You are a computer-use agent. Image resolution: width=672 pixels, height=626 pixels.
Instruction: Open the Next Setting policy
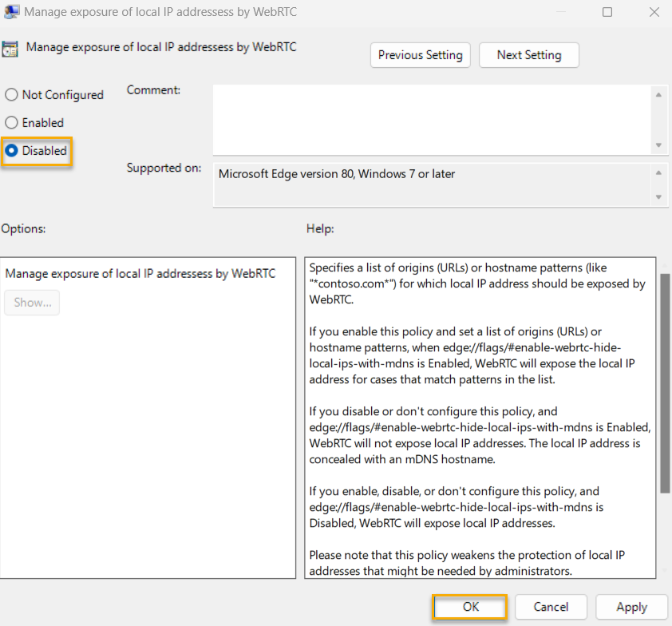(528, 55)
